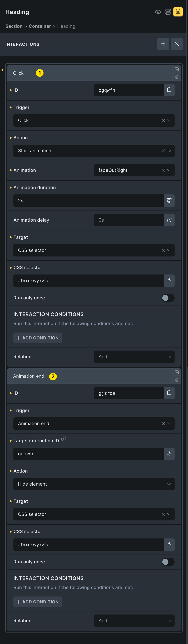
Task: Open dynamic data for Target interaction ID
Action: point(169,454)
